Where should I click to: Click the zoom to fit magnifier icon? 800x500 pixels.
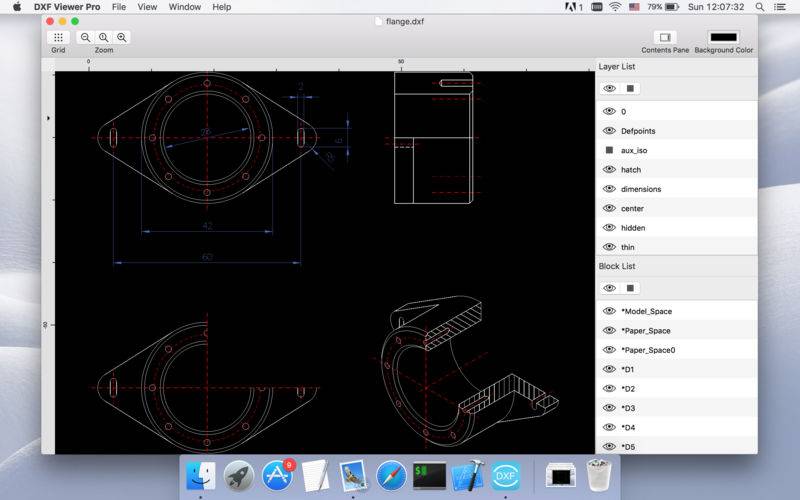click(x=104, y=37)
